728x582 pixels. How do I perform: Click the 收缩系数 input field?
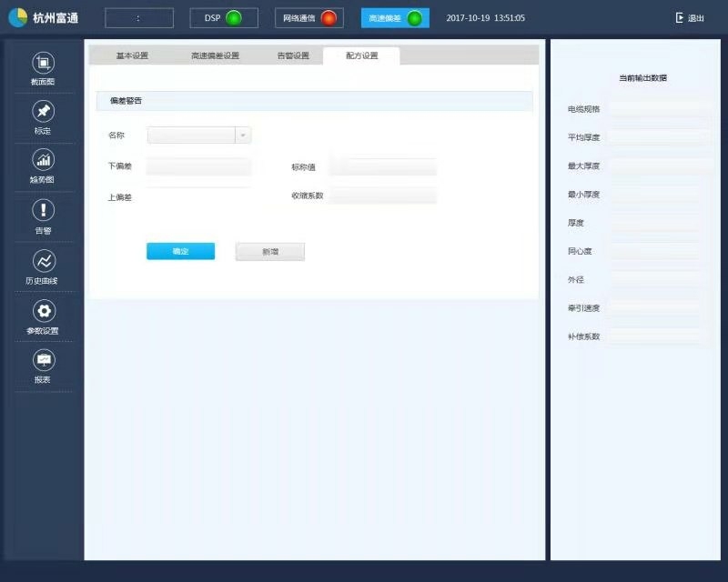pyautogui.click(x=383, y=196)
